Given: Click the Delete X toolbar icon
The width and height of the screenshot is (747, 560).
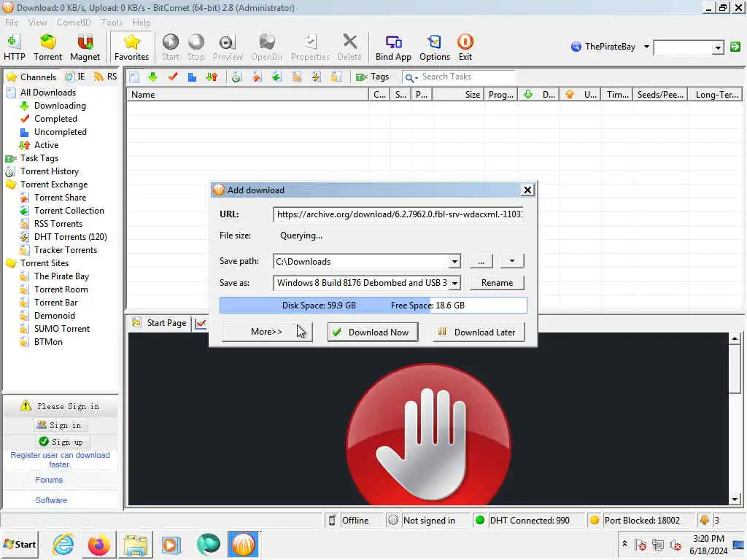Looking at the screenshot, I should point(349,47).
